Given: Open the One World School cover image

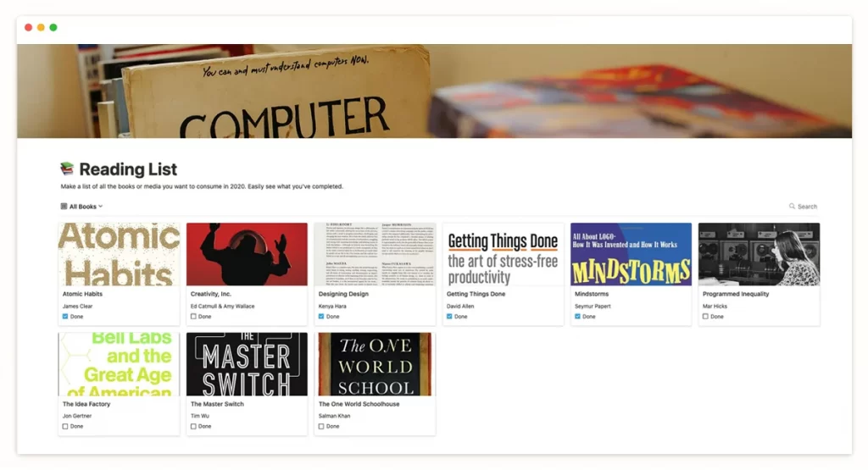Looking at the screenshot, I should [375, 364].
